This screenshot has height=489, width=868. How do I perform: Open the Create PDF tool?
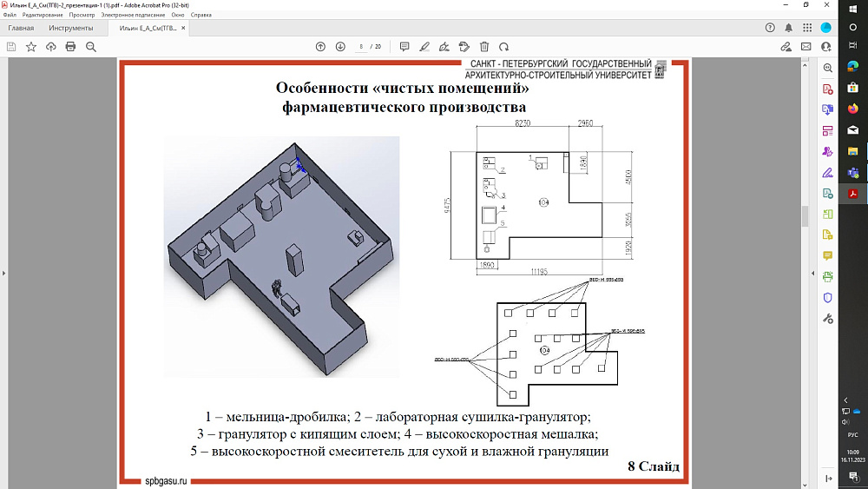827,89
